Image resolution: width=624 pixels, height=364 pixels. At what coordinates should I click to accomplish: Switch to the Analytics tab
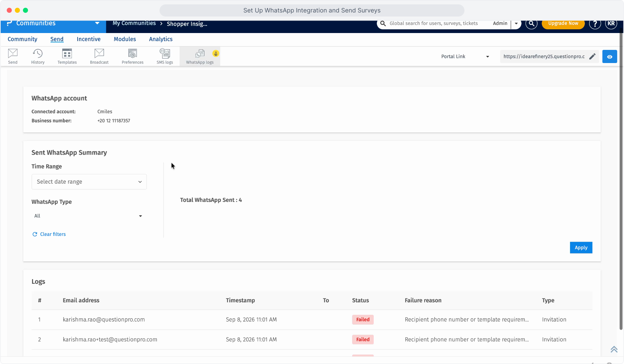point(161,39)
